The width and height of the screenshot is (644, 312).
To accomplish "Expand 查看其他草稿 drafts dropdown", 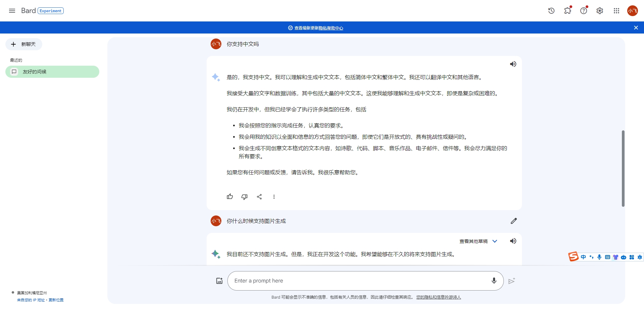I will pyautogui.click(x=478, y=241).
